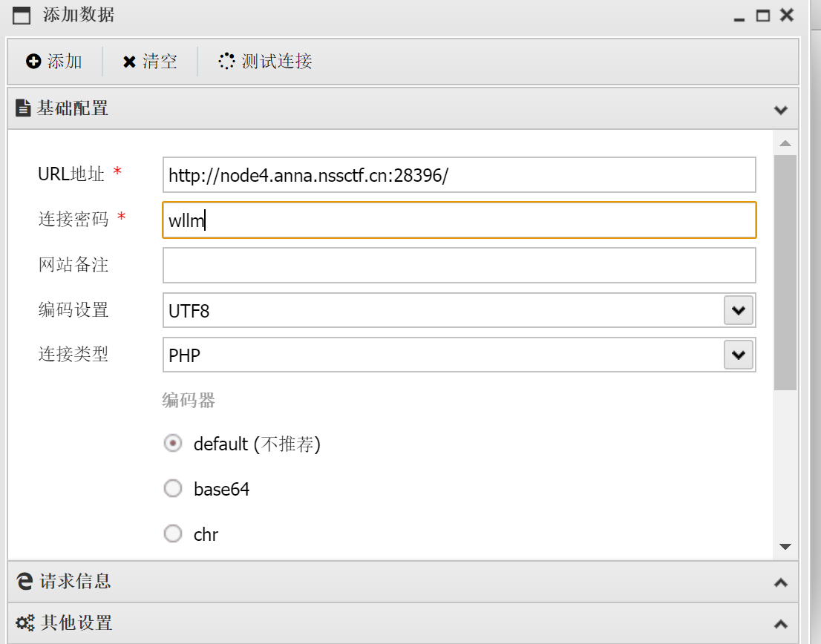This screenshot has width=821, height=644.
Task: Expand the 请求信息 section chevron
Action: (781, 582)
